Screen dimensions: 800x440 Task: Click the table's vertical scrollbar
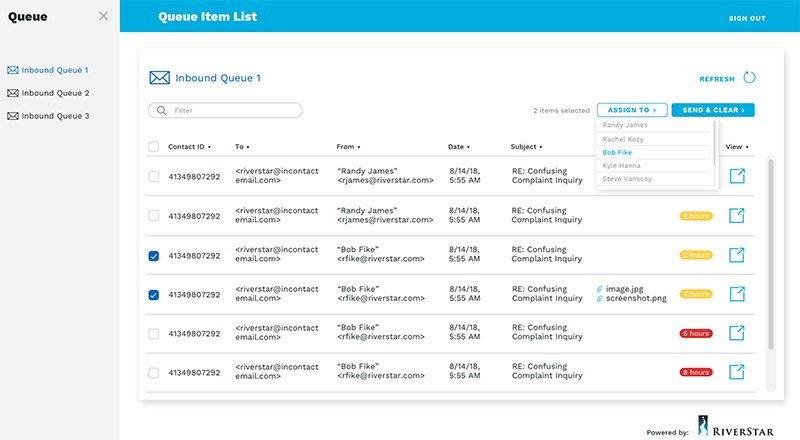[x=771, y=254]
